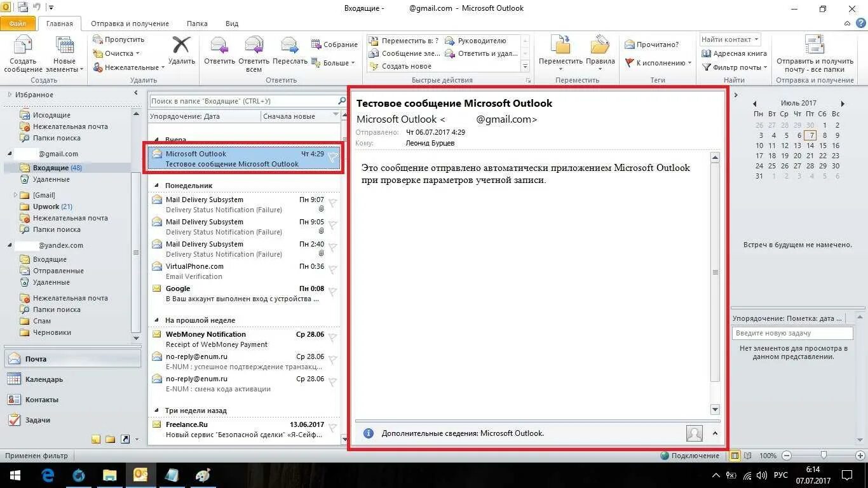868x488 pixels.
Task: Click the Create message icon
Action: click(23, 46)
